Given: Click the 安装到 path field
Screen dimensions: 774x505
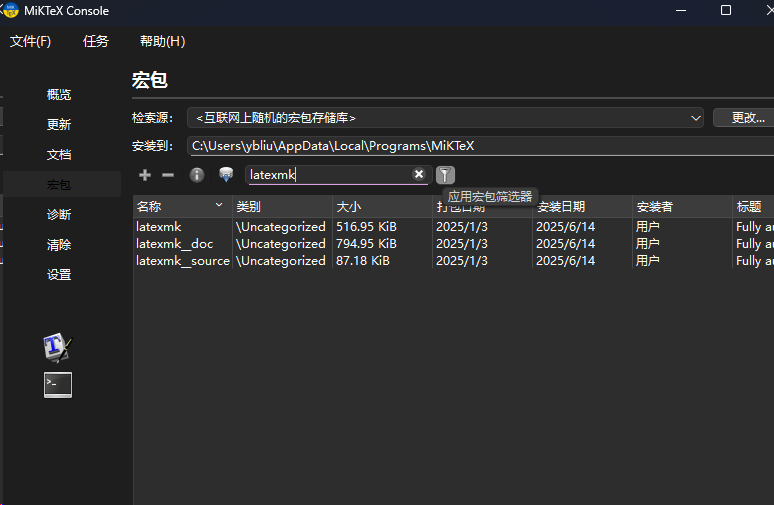Looking at the screenshot, I should tap(480, 146).
